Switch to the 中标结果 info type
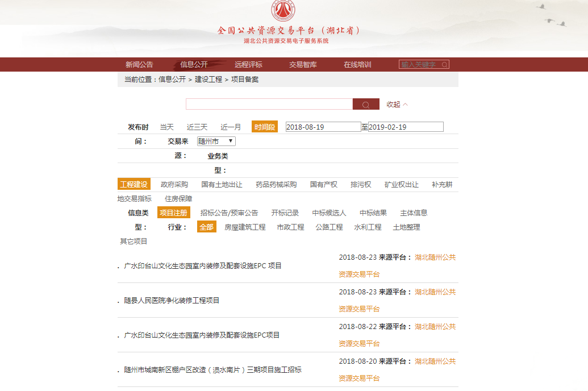This screenshot has width=588, height=391. pyautogui.click(x=373, y=213)
